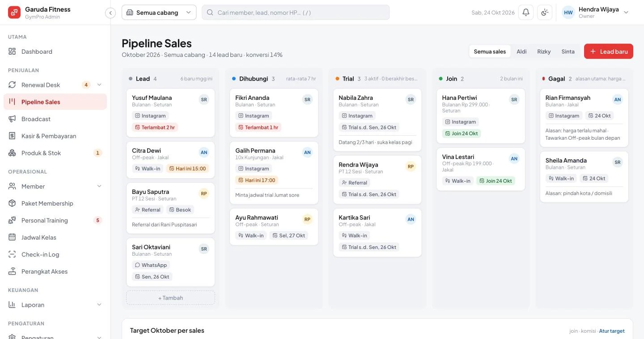Go to Broadcast megaphone item

coord(55,119)
